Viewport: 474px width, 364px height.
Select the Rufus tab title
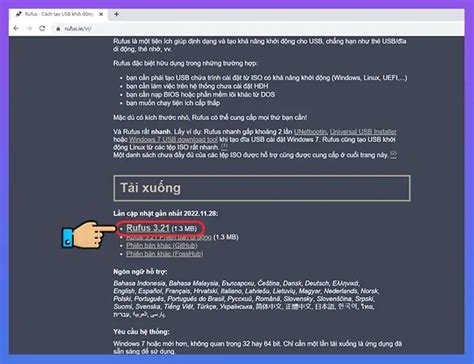pos(59,14)
